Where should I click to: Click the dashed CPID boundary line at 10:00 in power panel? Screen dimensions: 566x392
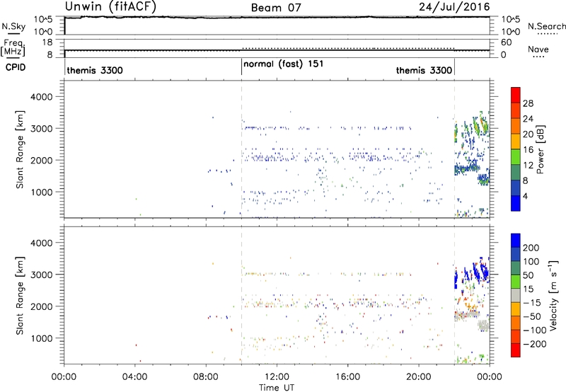pos(241,149)
